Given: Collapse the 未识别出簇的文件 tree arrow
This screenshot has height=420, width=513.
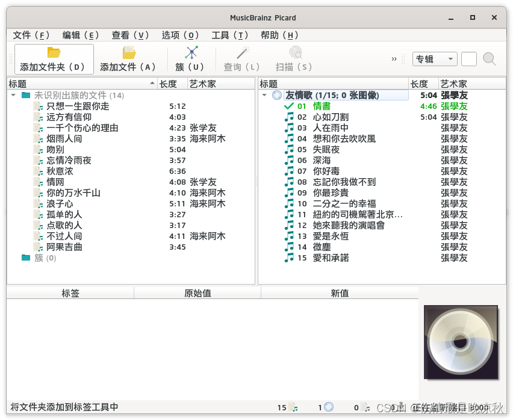Looking at the screenshot, I should [13, 95].
